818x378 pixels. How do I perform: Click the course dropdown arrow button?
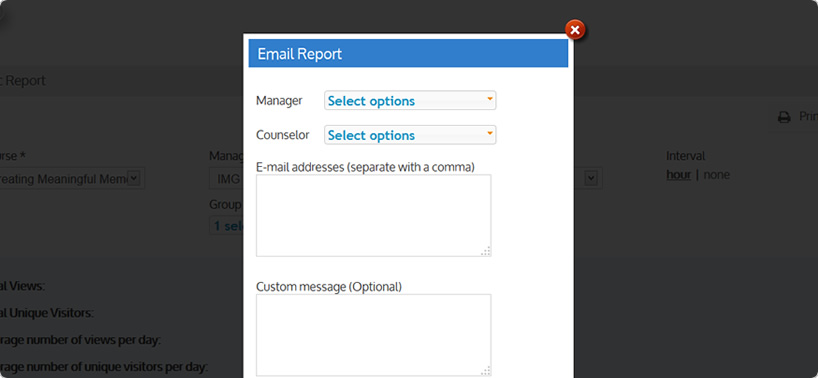[x=134, y=178]
